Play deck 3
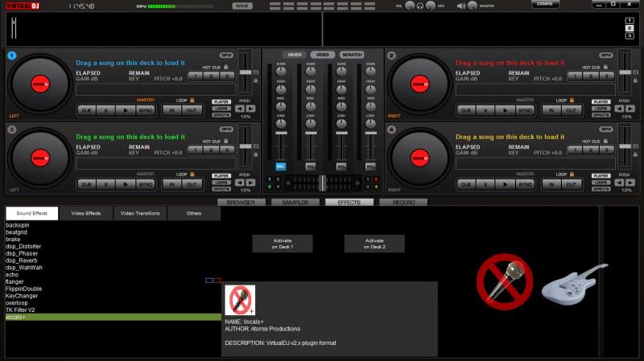The width and height of the screenshot is (644, 361). (126, 185)
